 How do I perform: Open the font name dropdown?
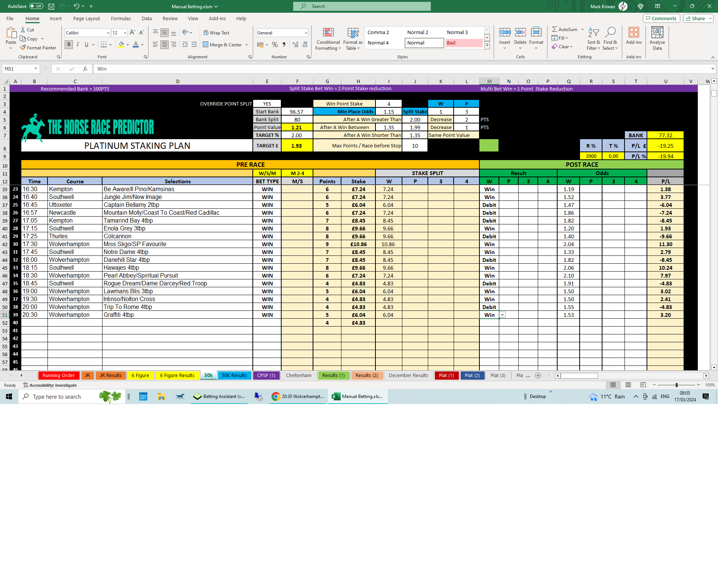click(x=108, y=33)
